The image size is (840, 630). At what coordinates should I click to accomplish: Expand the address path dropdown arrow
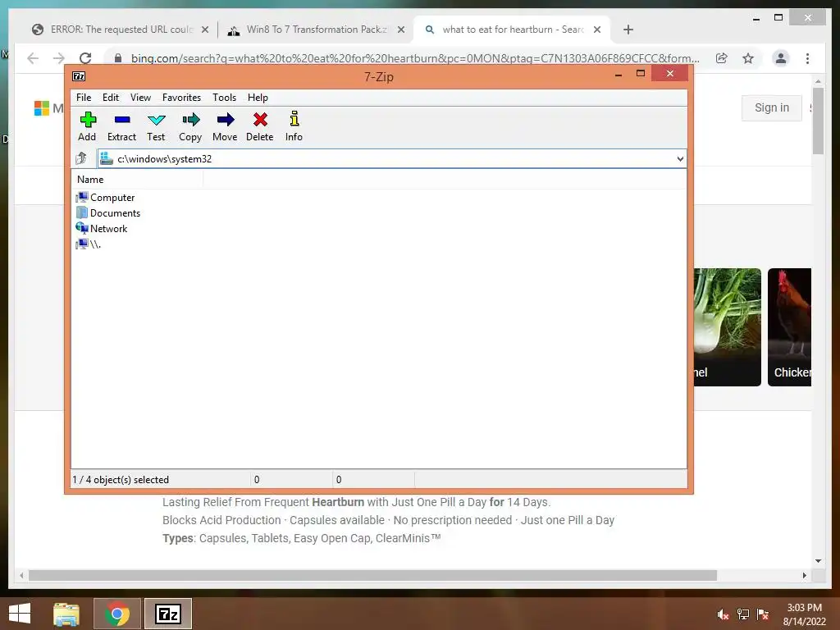click(680, 158)
